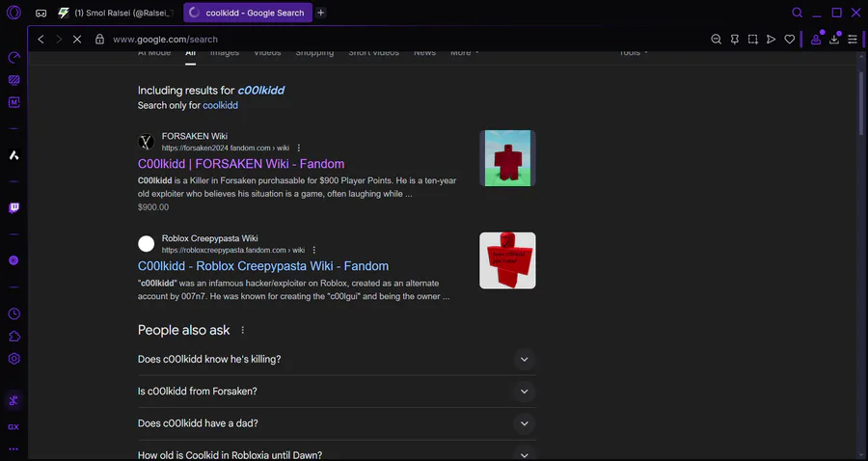Bookmark the page with heart icon
Viewport: 868px width, 461px height.
(x=789, y=40)
